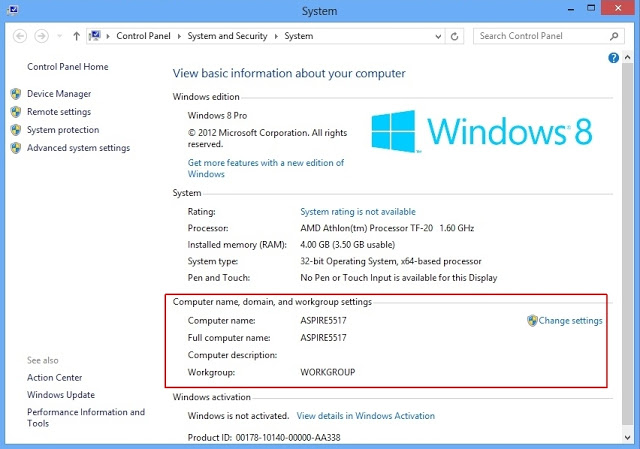Click the System window title bar icon
This screenshot has height=449, width=640.
pos(13,9)
